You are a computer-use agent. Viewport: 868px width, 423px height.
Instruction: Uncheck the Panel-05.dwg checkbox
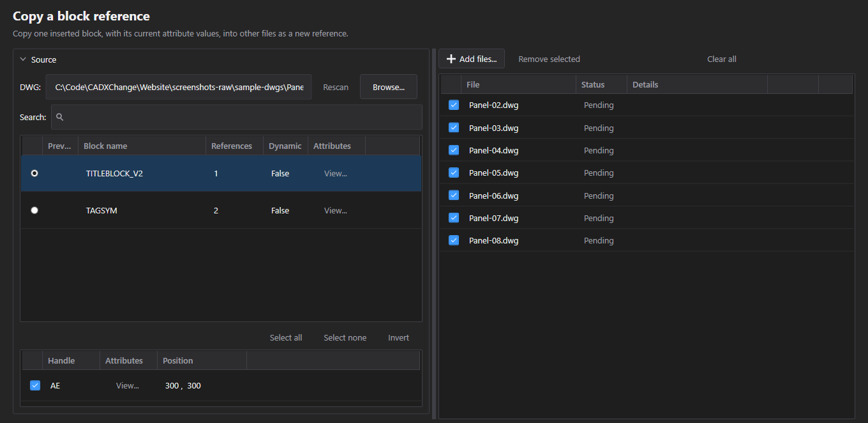coord(454,173)
